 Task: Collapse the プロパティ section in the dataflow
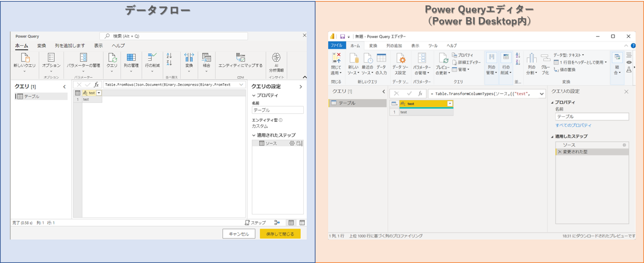click(x=254, y=95)
